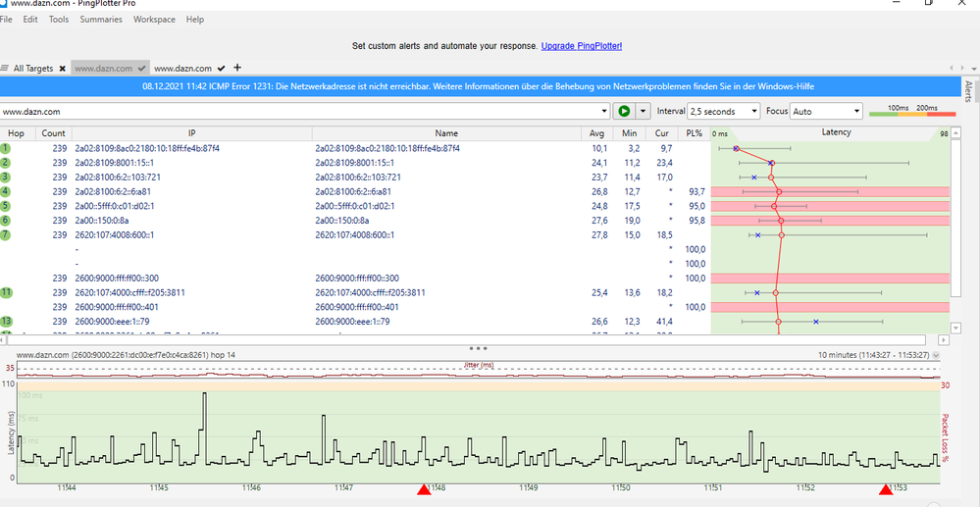Click name 2620:107:4000:cfff::f205:3811 in hop 11
Image resolution: width=980 pixels, height=507 pixels.
[x=370, y=292]
